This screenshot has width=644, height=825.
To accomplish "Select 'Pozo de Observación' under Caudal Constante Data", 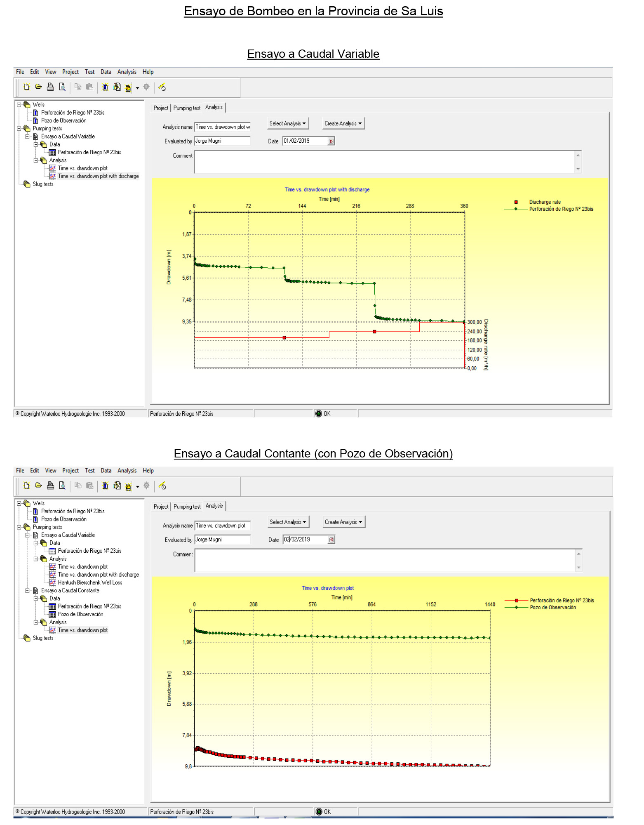I will tap(80, 614).
